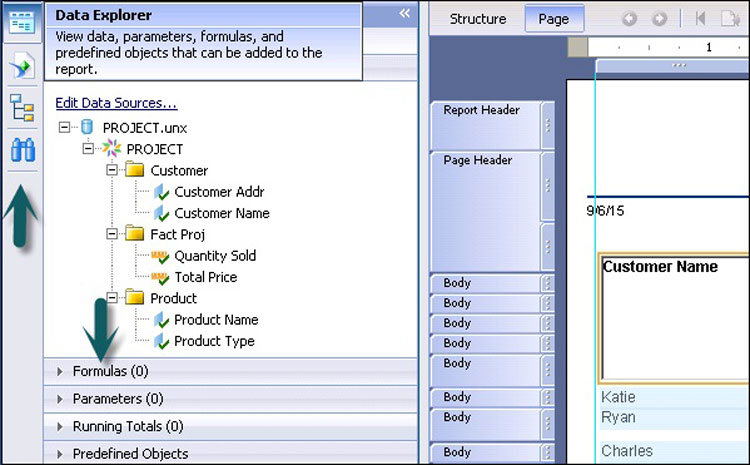The width and height of the screenshot is (750, 465).
Task: Click the second sidebar icon with arrow
Action: point(22,66)
